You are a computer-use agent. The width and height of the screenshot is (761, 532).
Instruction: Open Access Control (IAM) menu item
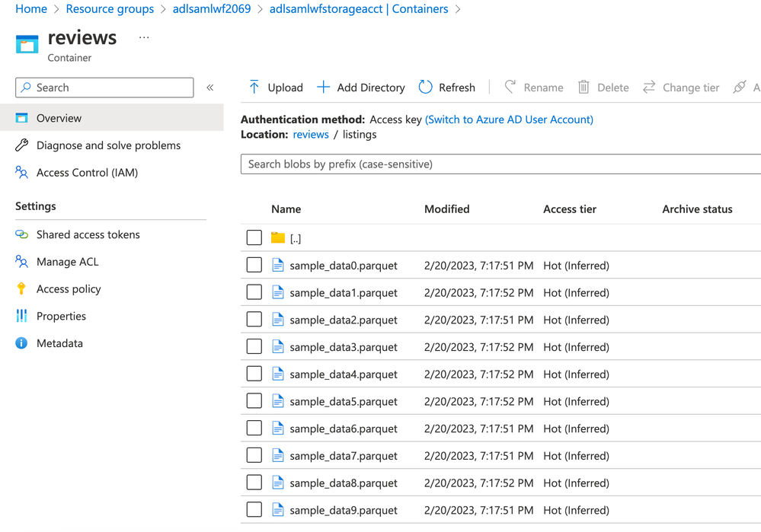[87, 173]
